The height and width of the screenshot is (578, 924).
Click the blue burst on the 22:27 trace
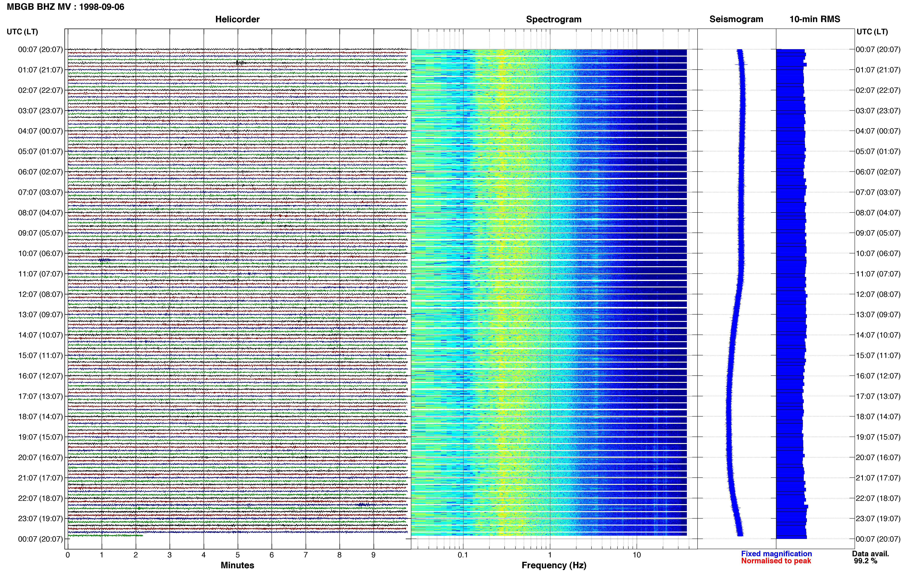coord(362,505)
